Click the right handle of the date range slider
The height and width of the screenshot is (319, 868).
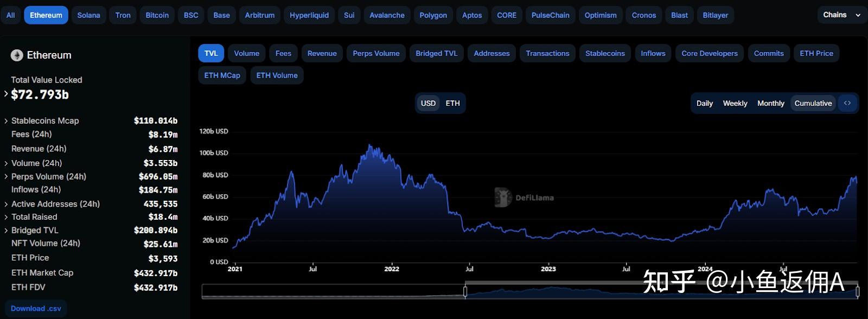pyautogui.click(x=858, y=292)
